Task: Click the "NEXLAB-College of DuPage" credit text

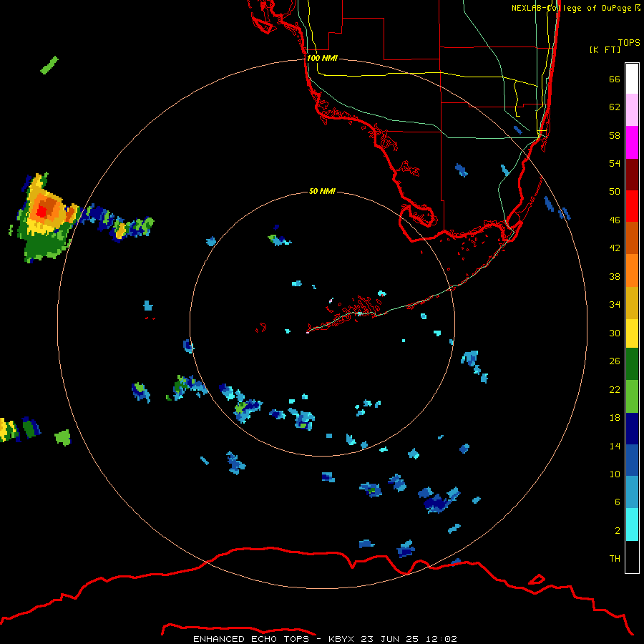Action: 572,8
